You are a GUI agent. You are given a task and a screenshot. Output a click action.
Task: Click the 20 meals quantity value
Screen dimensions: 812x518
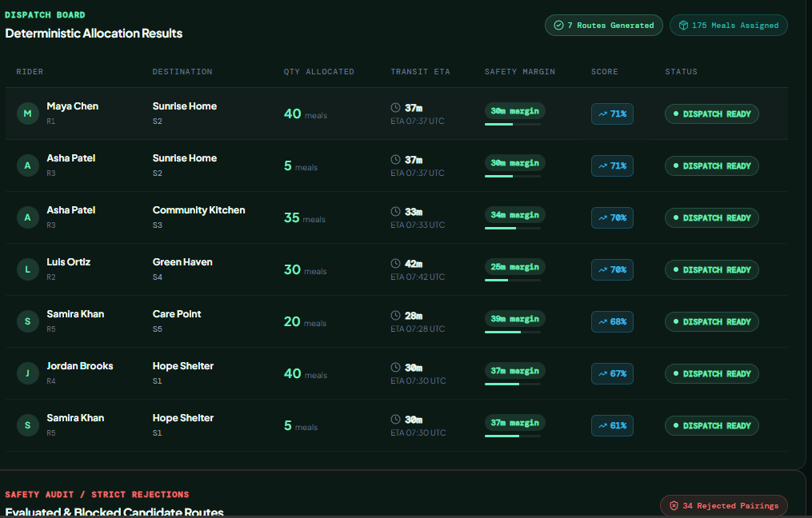tap(305, 322)
